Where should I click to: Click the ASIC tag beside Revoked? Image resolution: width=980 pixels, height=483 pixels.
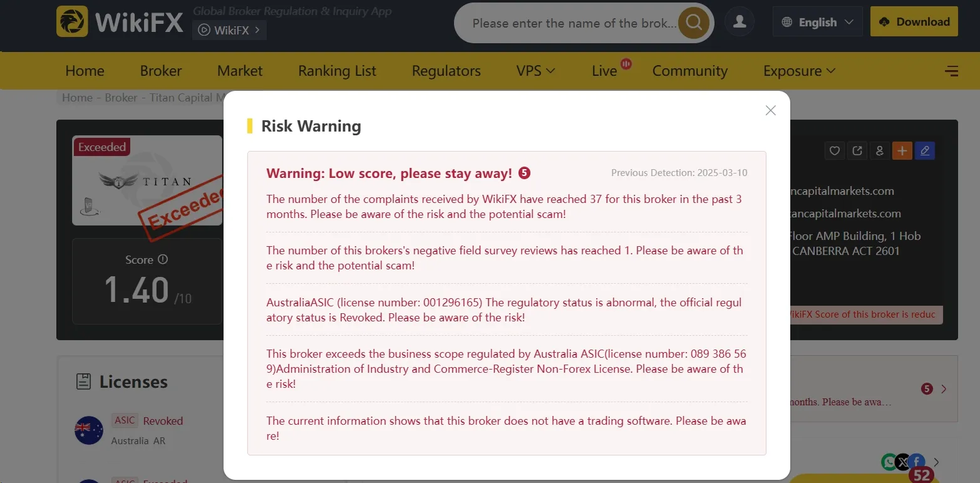pyautogui.click(x=125, y=420)
